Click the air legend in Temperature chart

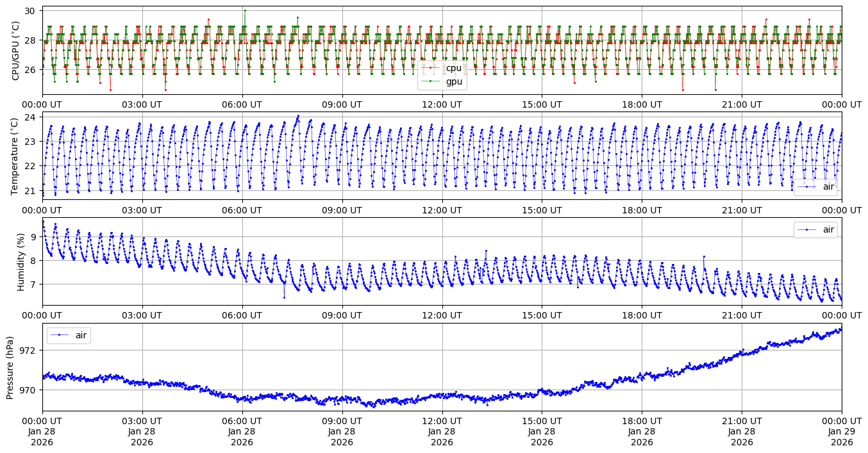coord(815,186)
